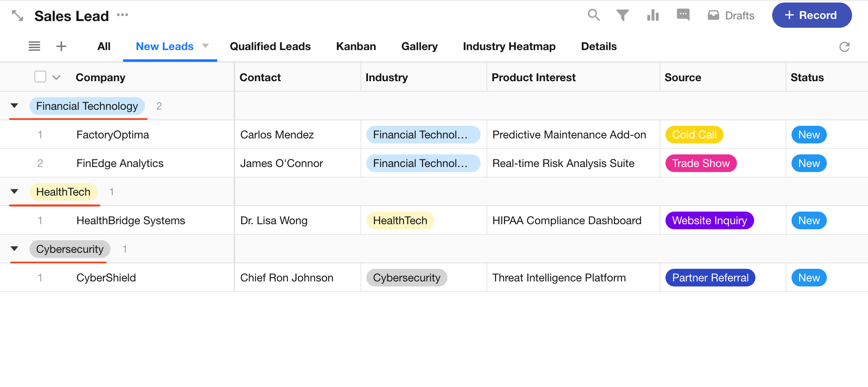The image size is (868, 387).
Task: Switch to the Industry Heatmap tab
Action: (509, 46)
